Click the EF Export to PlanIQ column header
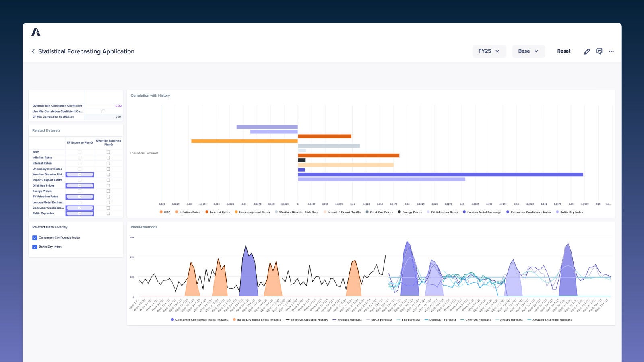The height and width of the screenshot is (362, 644). click(x=80, y=142)
